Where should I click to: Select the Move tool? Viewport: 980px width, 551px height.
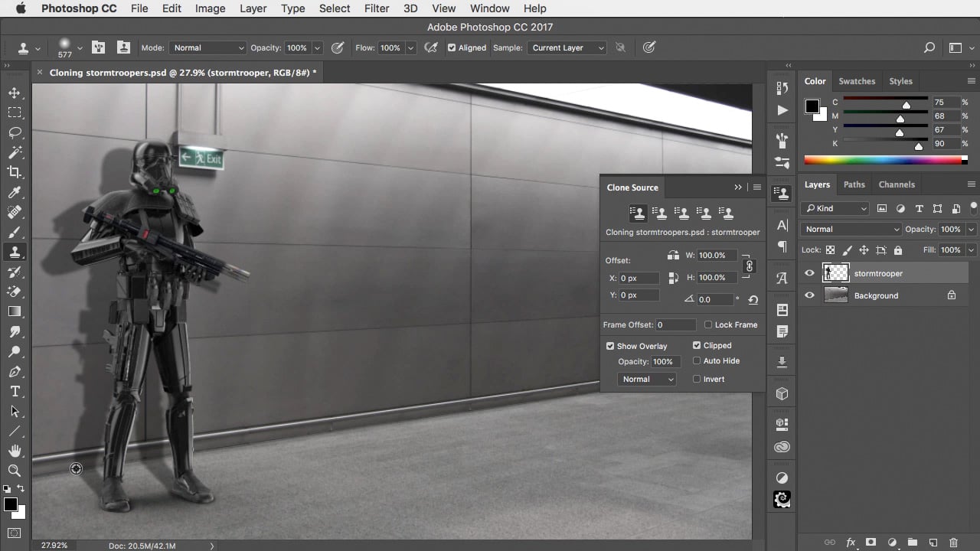(x=15, y=93)
